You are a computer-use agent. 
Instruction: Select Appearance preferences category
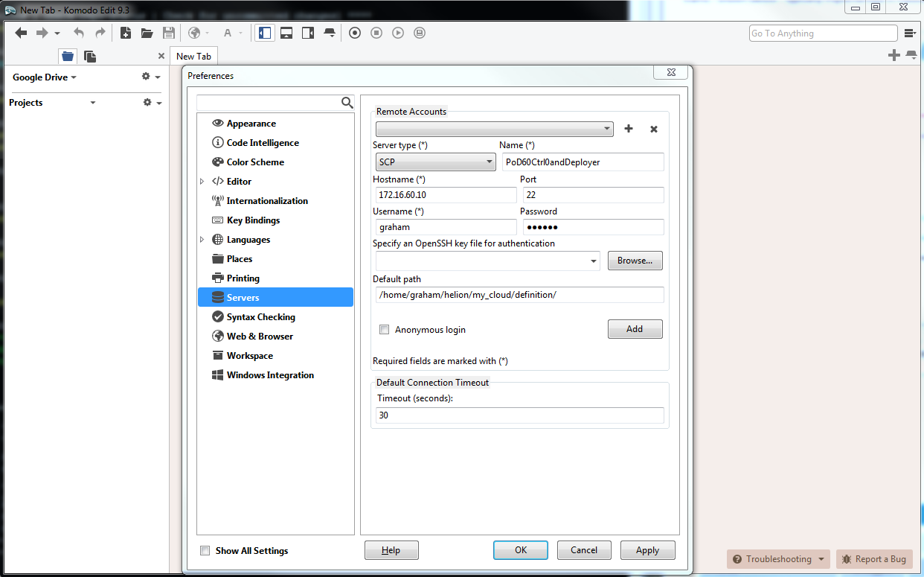tap(251, 124)
